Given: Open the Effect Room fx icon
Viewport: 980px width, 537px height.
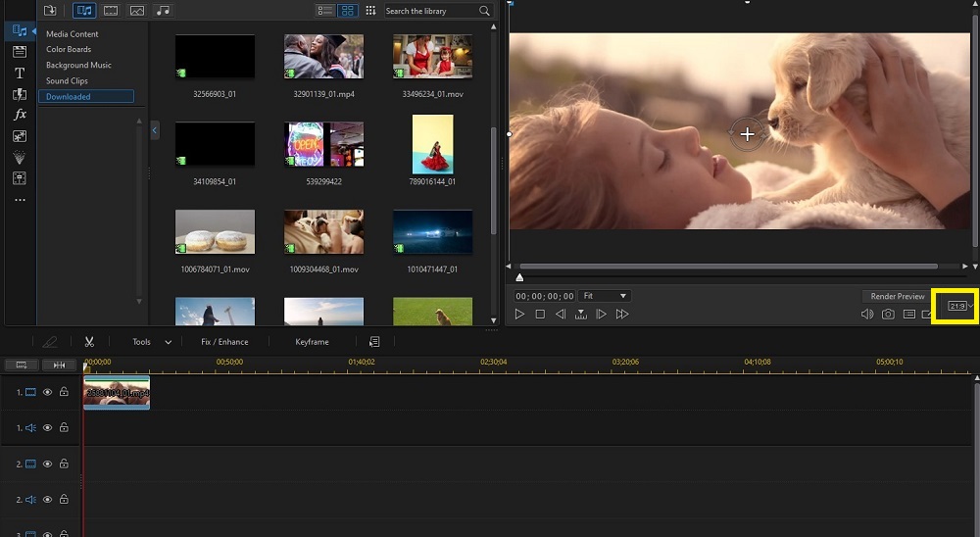Looking at the screenshot, I should tap(20, 115).
